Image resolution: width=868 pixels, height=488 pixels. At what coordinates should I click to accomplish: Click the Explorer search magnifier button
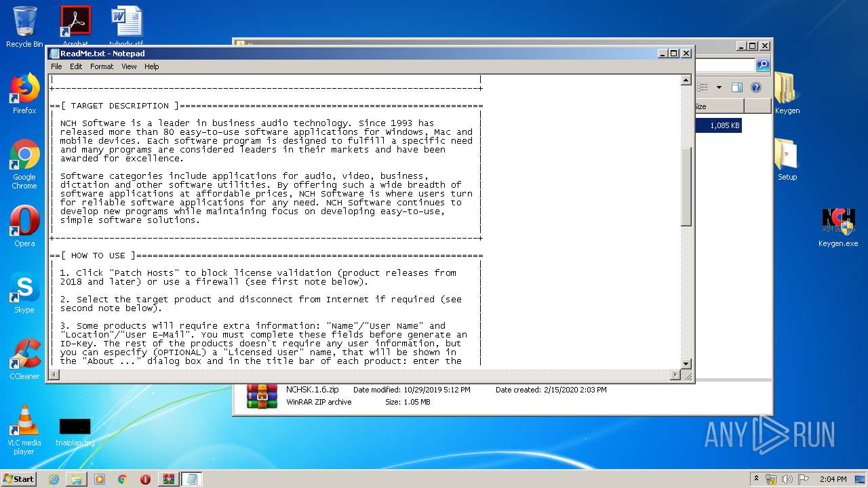(763, 65)
